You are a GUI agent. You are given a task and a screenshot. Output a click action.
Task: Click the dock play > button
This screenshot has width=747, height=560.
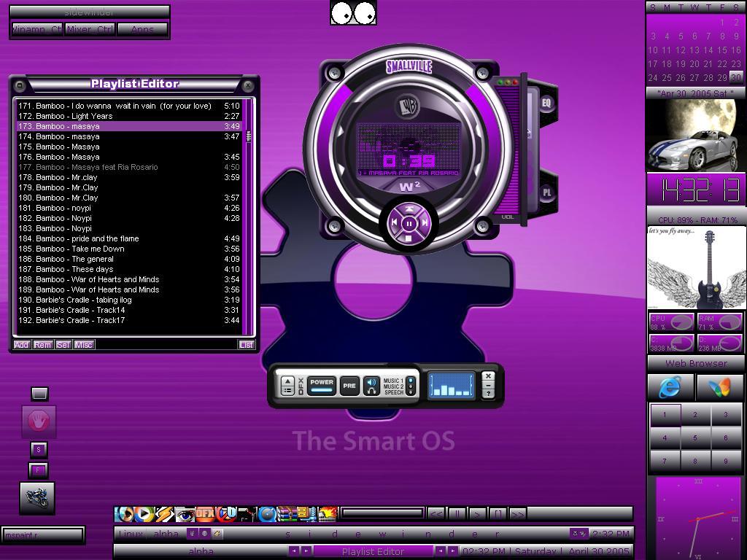[477, 513]
